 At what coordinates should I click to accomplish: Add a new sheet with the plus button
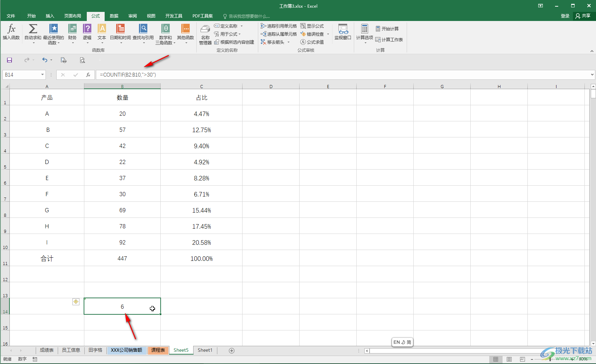point(232,350)
